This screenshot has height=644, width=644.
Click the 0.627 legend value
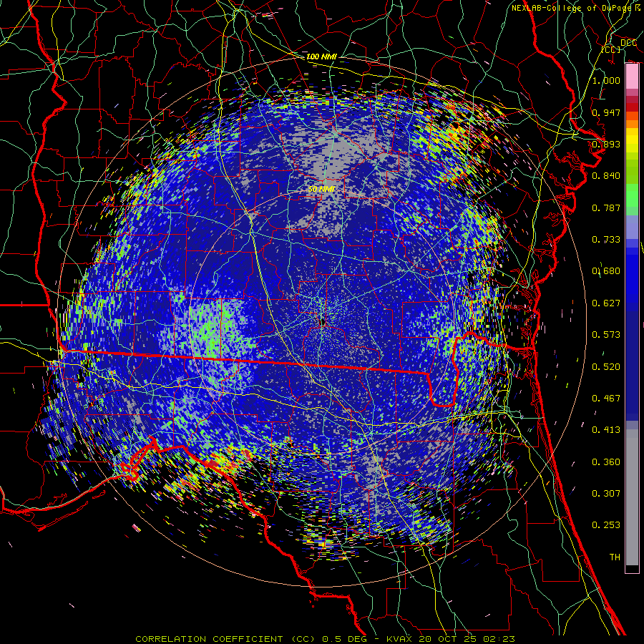pyautogui.click(x=606, y=303)
